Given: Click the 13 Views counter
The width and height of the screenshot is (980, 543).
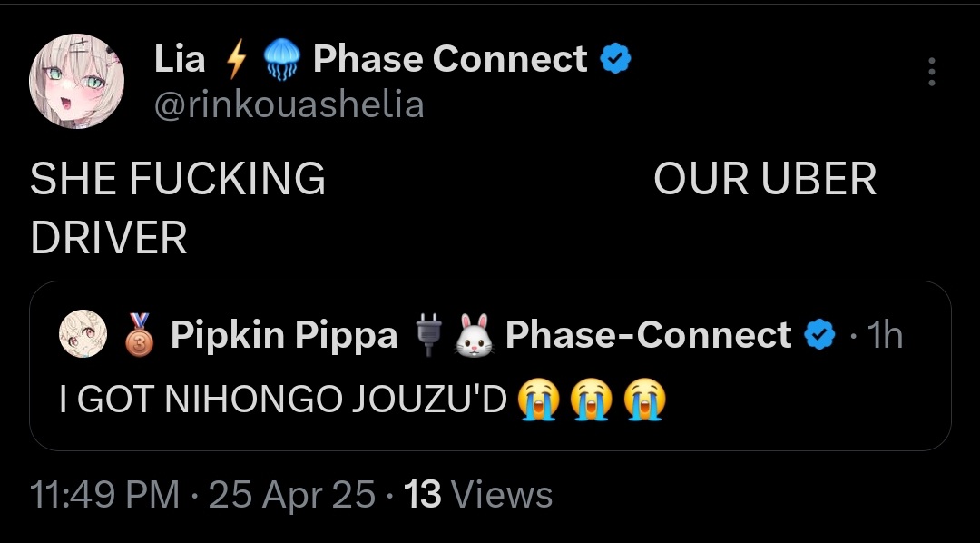Looking at the screenshot, I should click(478, 495).
